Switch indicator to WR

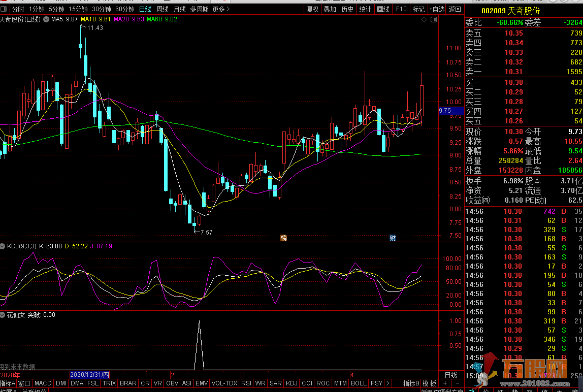[x=261, y=383]
